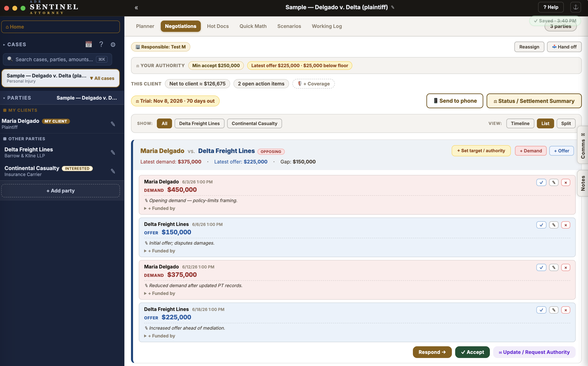The height and width of the screenshot is (366, 588).
Task: Click the + Coverage chip
Action: 313,84
